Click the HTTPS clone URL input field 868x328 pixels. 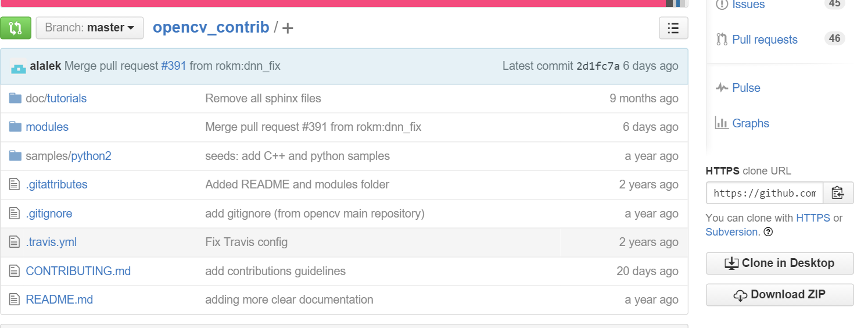(x=765, y=193)
